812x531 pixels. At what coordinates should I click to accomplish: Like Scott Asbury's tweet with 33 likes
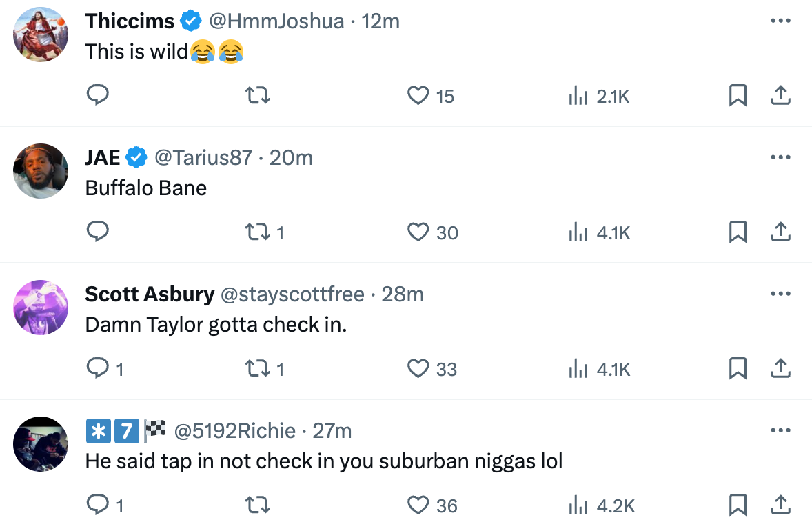[x=418, y=370]
